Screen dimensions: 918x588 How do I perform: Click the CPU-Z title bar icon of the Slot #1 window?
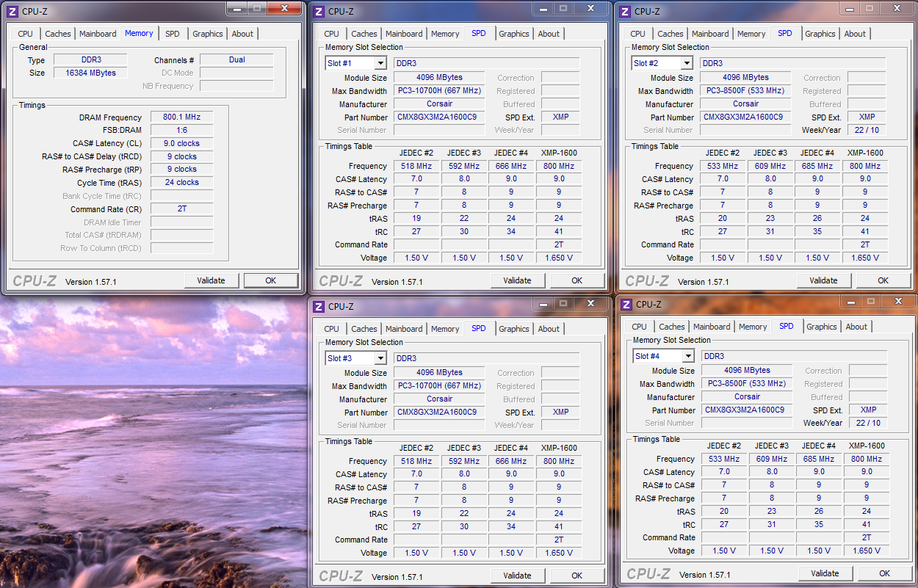pyautogui.click(x=319, y=11)
